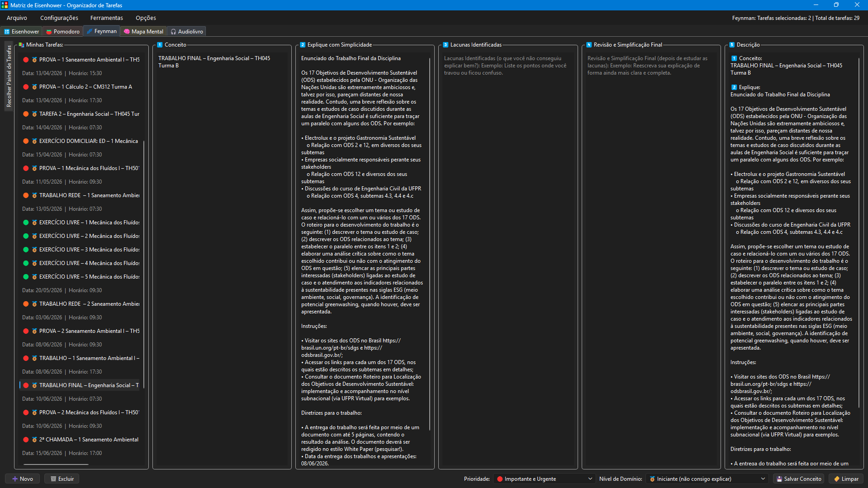Collapse the Recolher Painel de Tarefas sidebar
The height and width of the screenshot is (488, 868).
[x=9, y=76]
